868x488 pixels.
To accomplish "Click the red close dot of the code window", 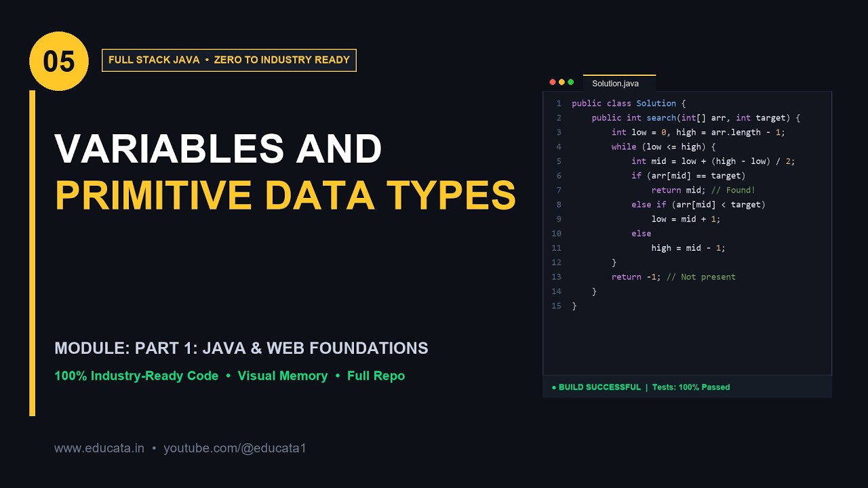I will 553,82.
